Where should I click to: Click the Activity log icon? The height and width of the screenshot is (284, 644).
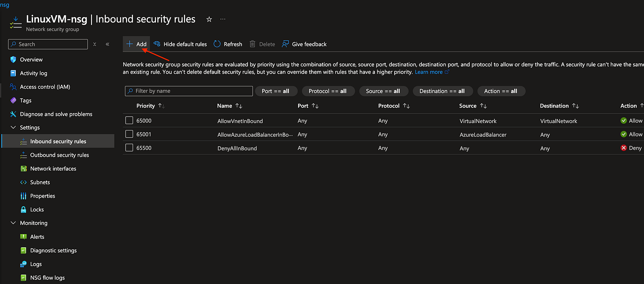coord(13,73)
